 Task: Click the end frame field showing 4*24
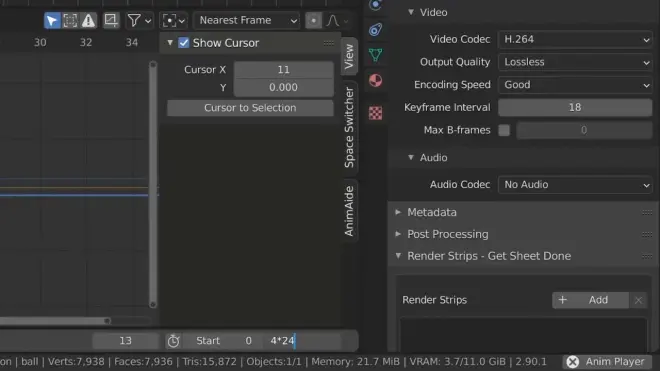pos(302,341)
